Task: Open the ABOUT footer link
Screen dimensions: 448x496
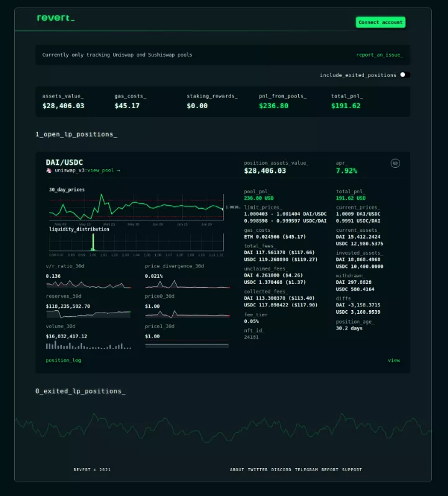Action: coord(237,470)
